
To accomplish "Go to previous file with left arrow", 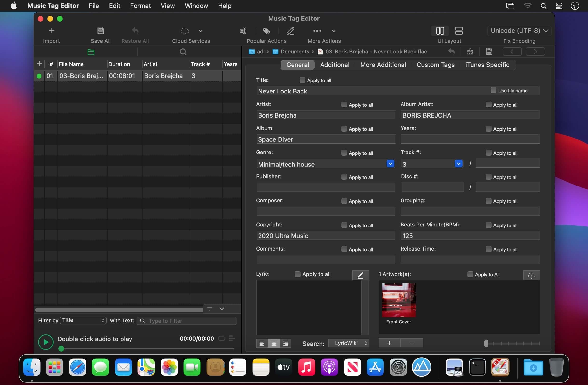I will pos(512,52).
